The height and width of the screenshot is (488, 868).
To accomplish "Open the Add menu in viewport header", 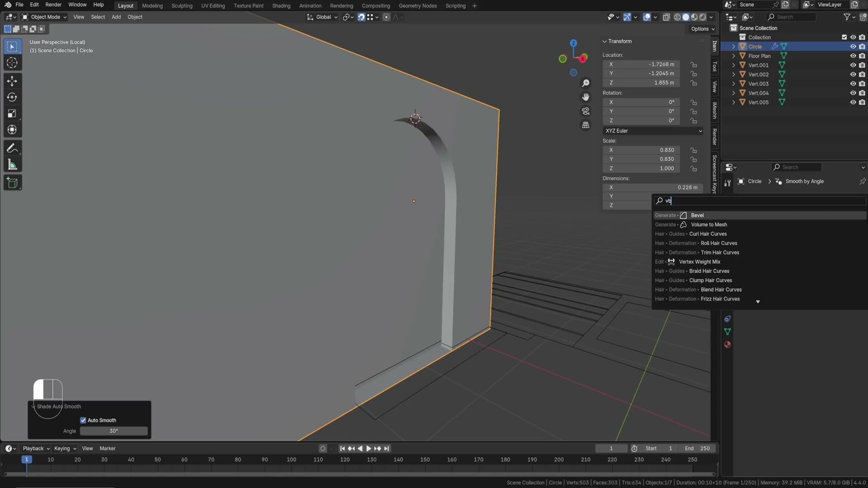I will point(116,17).
